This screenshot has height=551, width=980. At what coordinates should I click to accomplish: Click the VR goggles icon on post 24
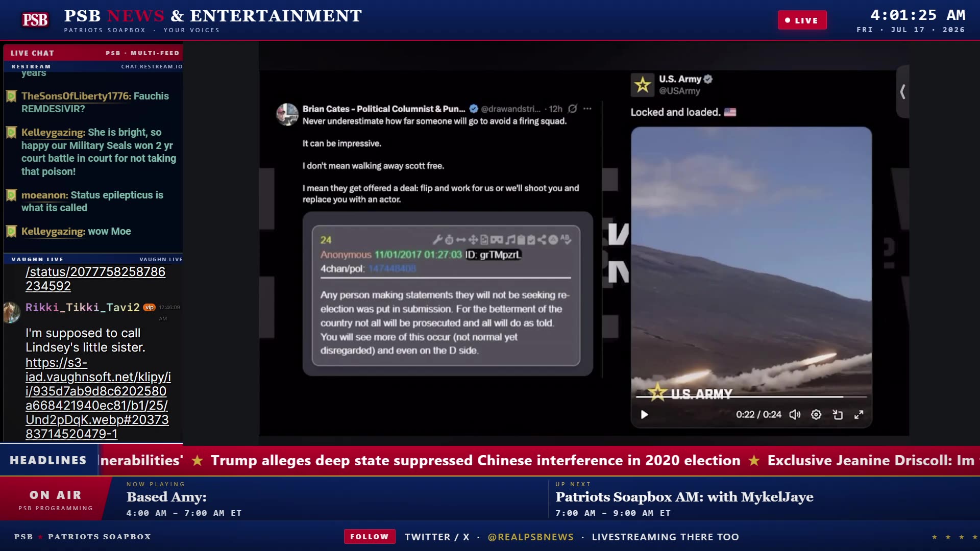[497, 240]
